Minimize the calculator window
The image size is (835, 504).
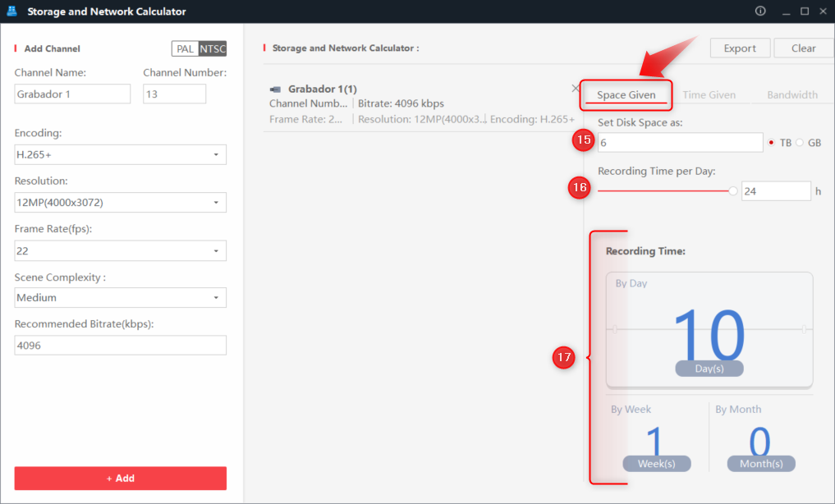(786, 11)
